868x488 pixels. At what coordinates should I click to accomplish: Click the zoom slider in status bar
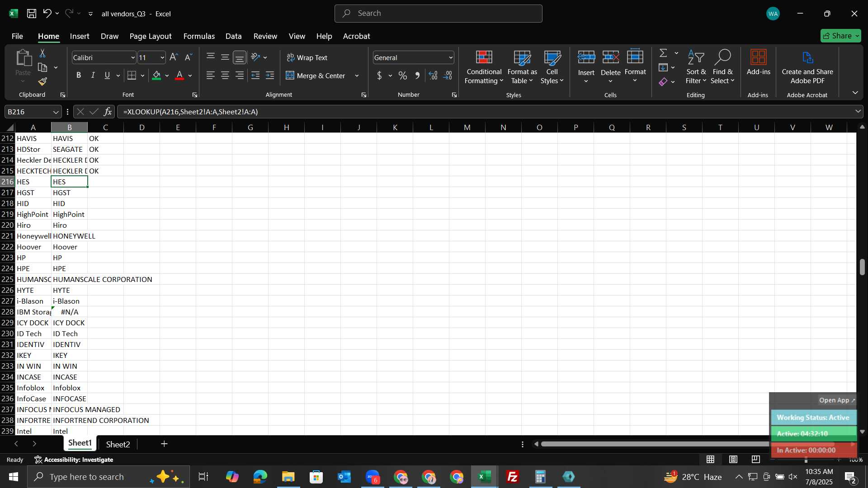806,460
